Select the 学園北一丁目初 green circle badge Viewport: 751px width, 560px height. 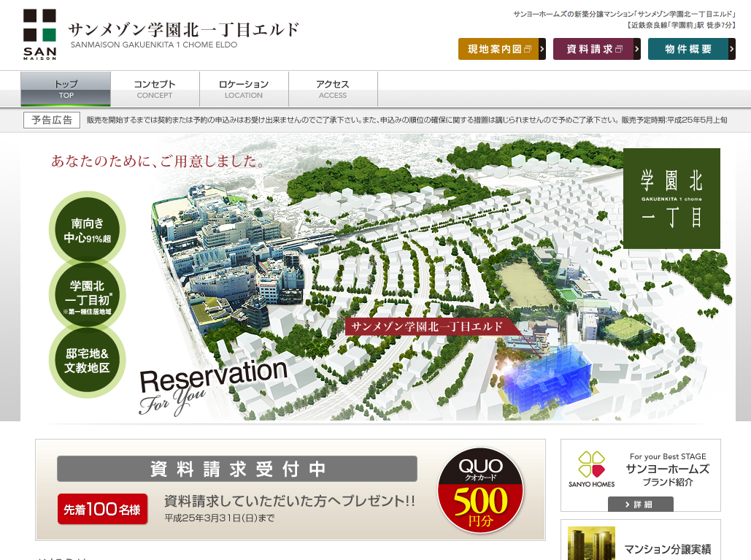point(87,296)
